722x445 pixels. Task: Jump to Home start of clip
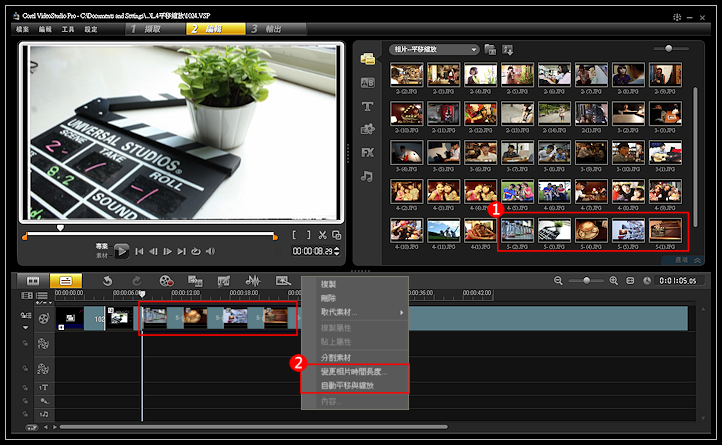point(139,252)
